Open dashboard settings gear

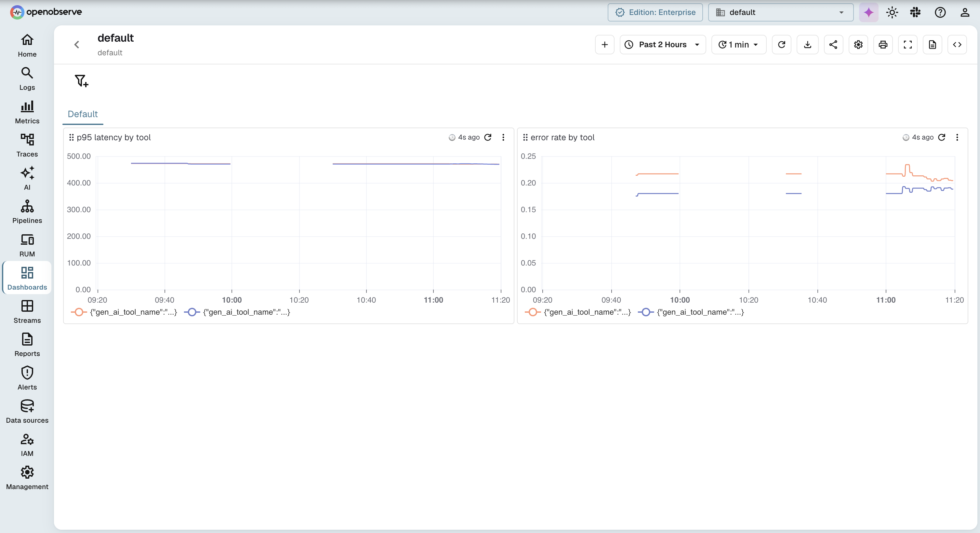(x=858, y=45)
